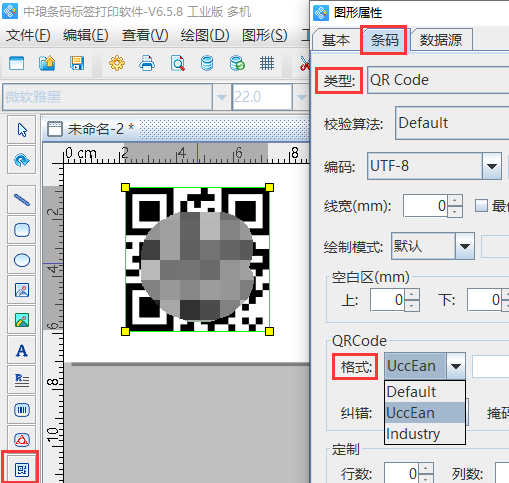This screenshot has width=509, height=483.
Task: Open document settings gear icon
Action: click(x=117, y=63)
